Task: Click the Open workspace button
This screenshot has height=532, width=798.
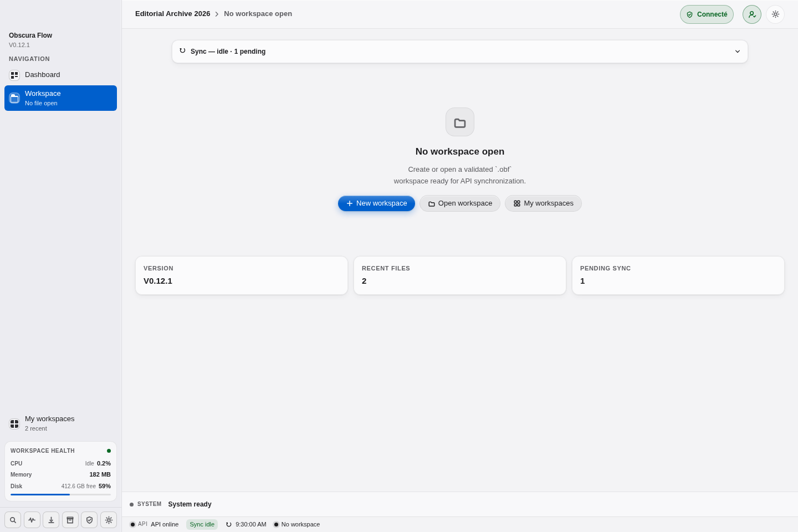Action: pyautogui.click(x=460, y=203)
